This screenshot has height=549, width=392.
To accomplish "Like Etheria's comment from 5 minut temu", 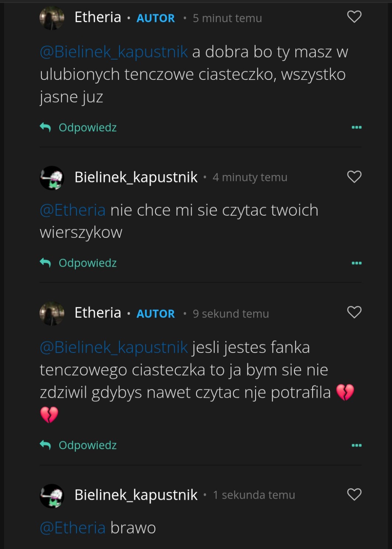I will click(354, 17).
